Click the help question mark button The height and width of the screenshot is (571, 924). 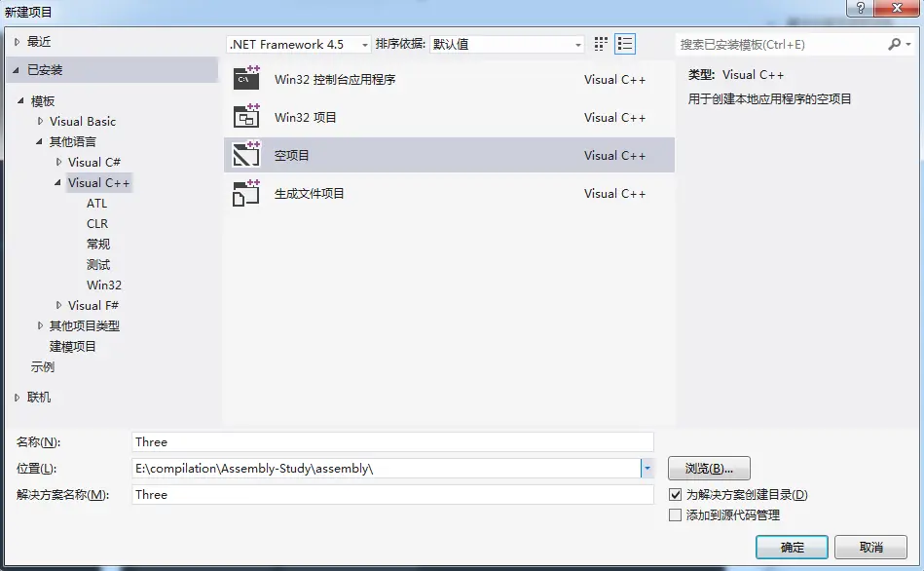coord(861,8)
